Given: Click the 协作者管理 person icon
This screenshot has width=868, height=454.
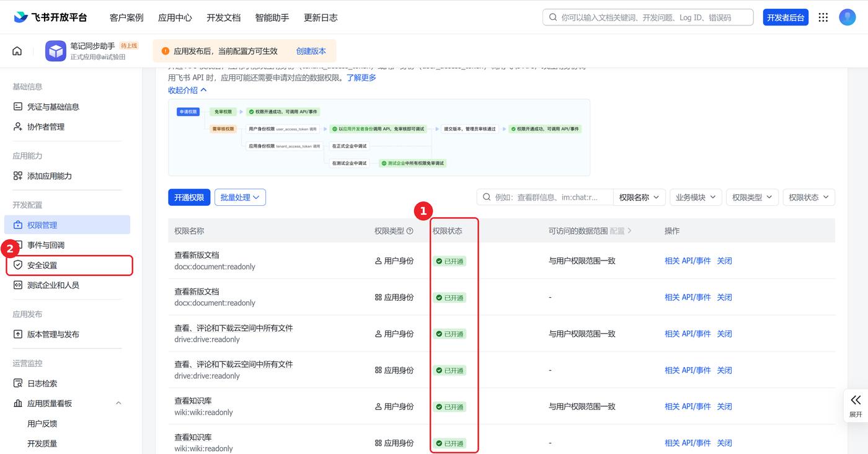Looking at the screenshot, I should tap(18, 127).
